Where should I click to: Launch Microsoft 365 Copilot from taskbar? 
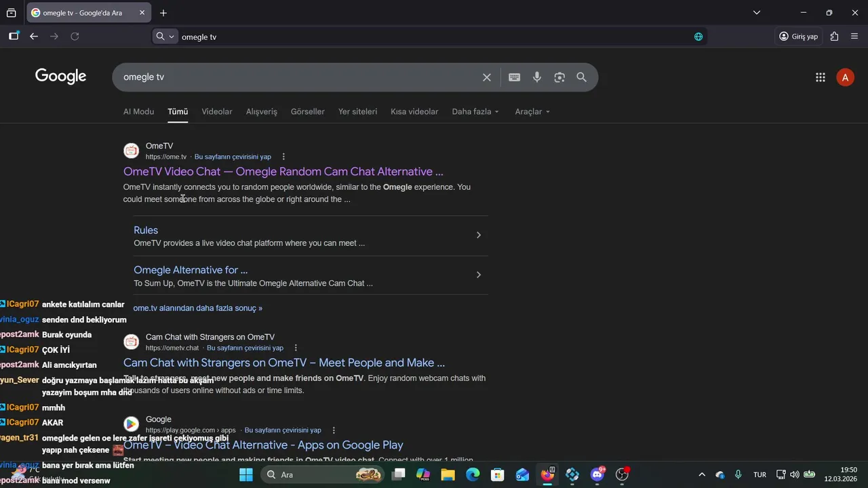pyautogui.click(x=423, y=474)
